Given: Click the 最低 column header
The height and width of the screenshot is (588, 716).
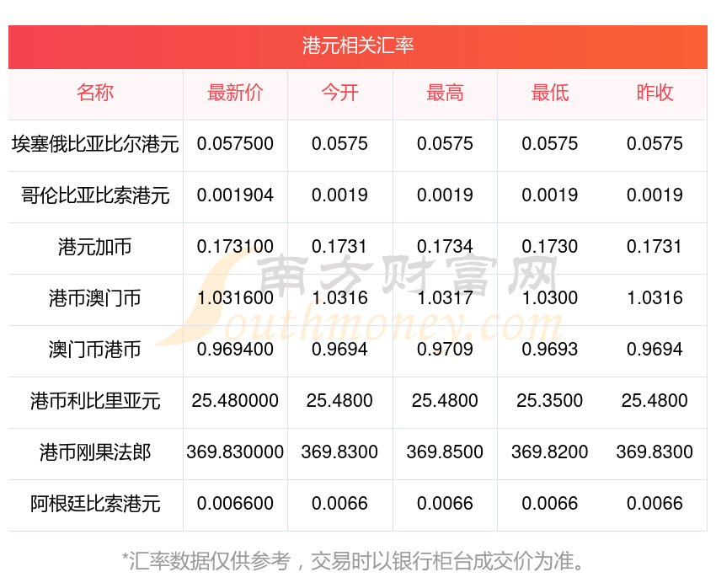Looking at the screenshot, I should click(x=550, y=93).
